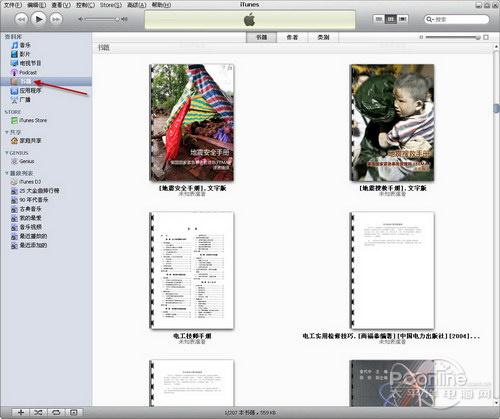The height and width of the screenshot is (419, 500).
Task: Click the vertical scrollbar up arrow
Action: (496, 46)
